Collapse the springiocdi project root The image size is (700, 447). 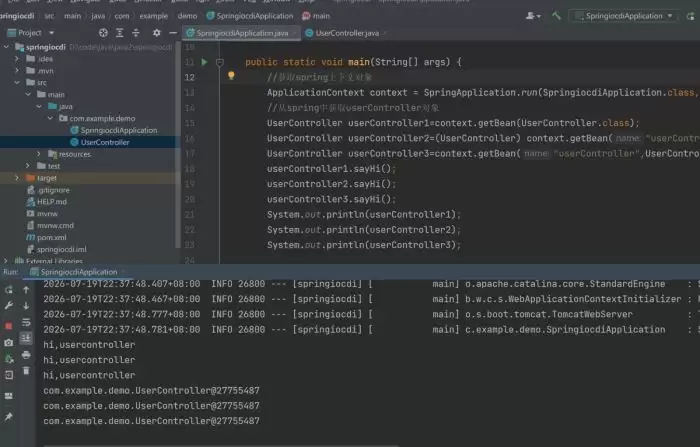point(6,47)
